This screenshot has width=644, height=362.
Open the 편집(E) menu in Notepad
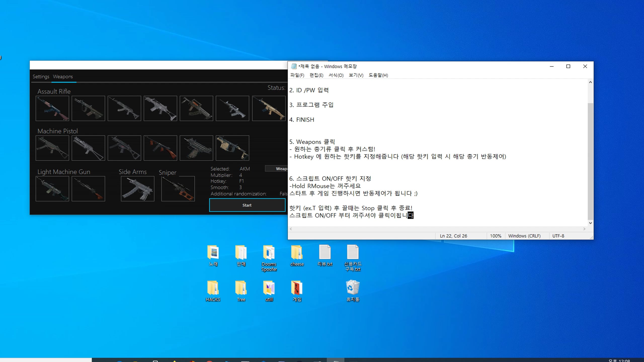(316, 75)
